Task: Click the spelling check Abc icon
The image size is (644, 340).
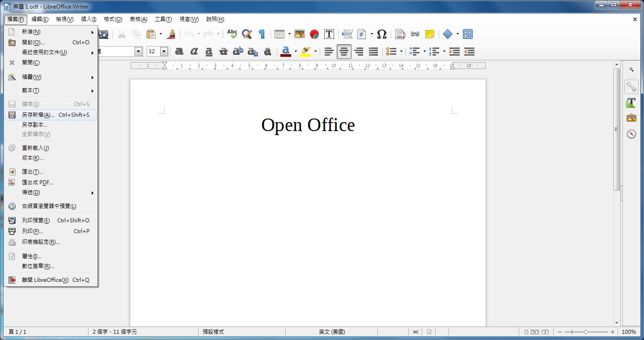Action: pyautogui.click(x=232, y=34)
